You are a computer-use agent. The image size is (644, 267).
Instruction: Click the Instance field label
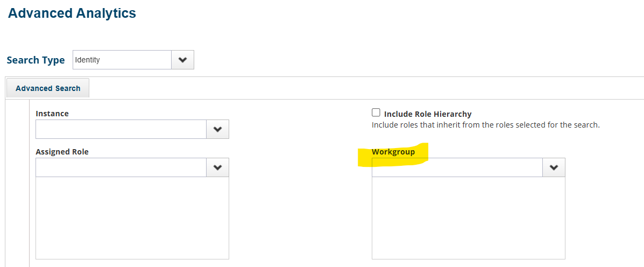52,114
